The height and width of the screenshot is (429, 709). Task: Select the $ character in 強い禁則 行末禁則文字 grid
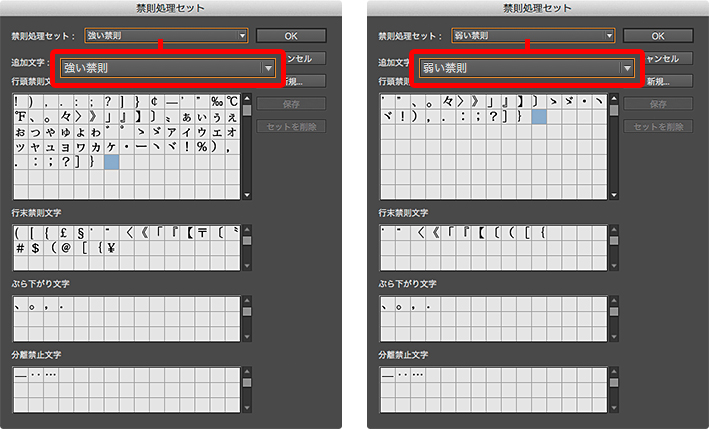coord(36,248)
